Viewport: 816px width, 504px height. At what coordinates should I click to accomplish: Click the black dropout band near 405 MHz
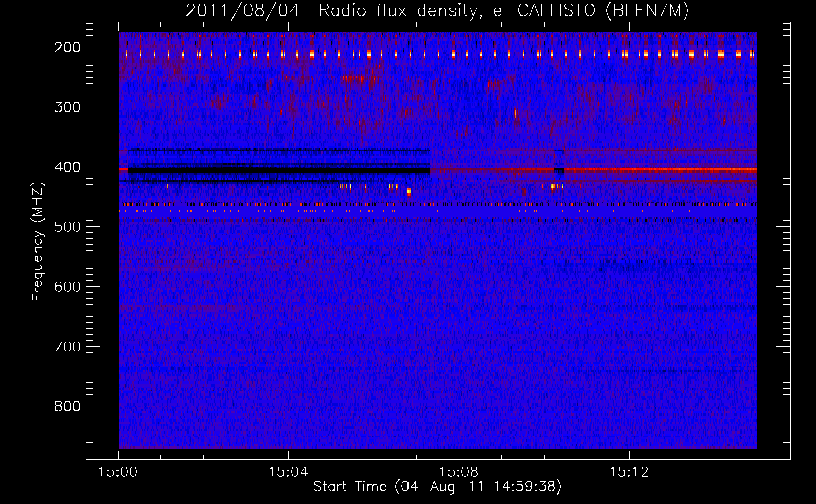coord(279,170)
